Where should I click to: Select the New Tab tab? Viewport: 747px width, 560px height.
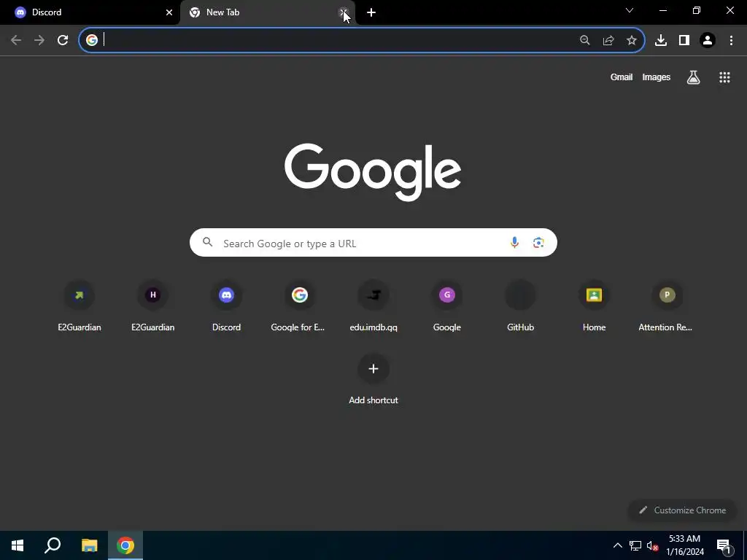268,12
